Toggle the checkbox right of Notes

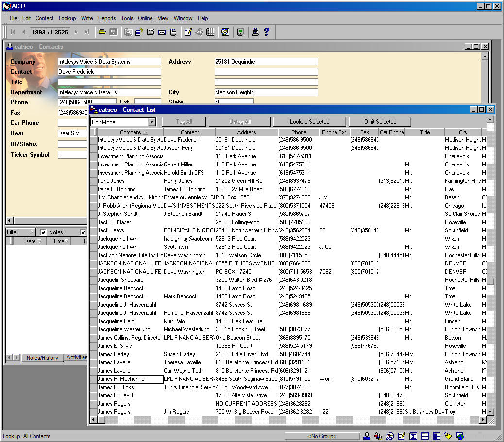(83, 232)
